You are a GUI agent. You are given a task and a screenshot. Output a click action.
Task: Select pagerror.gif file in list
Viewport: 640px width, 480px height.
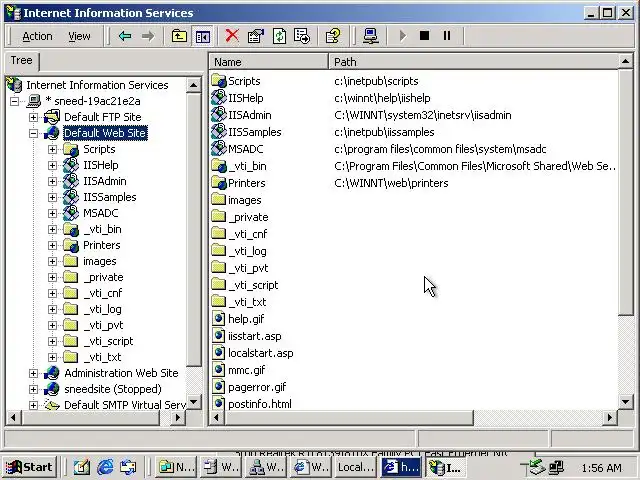pyautogui.click(x=257, y=387)
